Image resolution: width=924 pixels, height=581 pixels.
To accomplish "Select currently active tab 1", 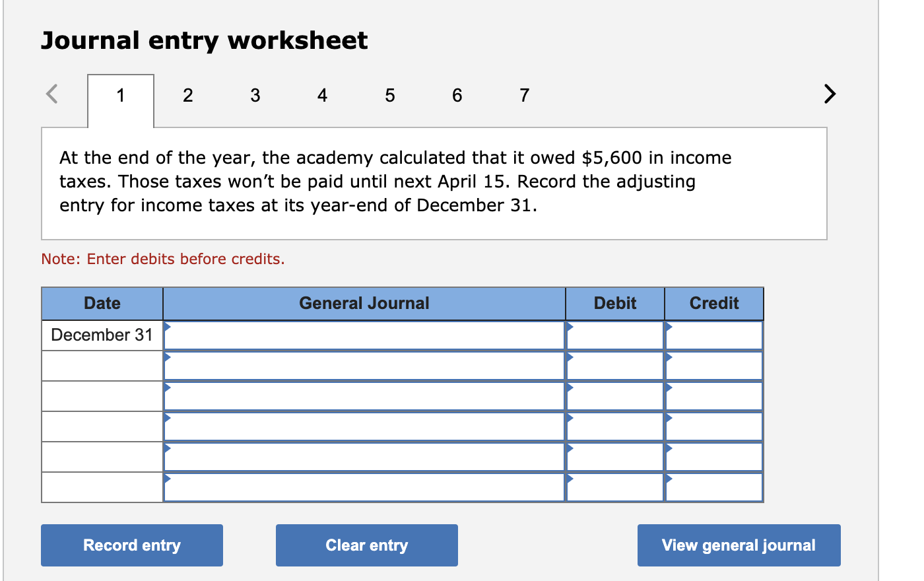I will 121,100.
